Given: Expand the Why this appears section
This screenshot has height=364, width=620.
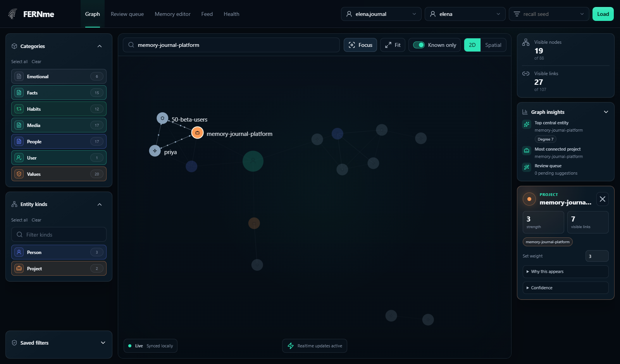Looking at the screenshot, I should point(565,271).
